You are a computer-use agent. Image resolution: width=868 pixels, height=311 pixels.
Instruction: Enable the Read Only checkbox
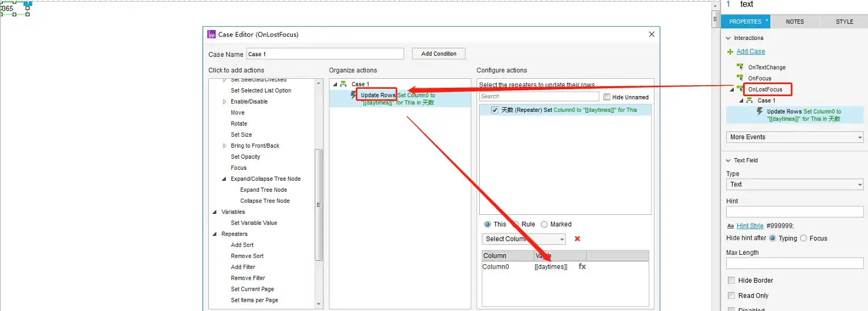[x=731, y=295]
